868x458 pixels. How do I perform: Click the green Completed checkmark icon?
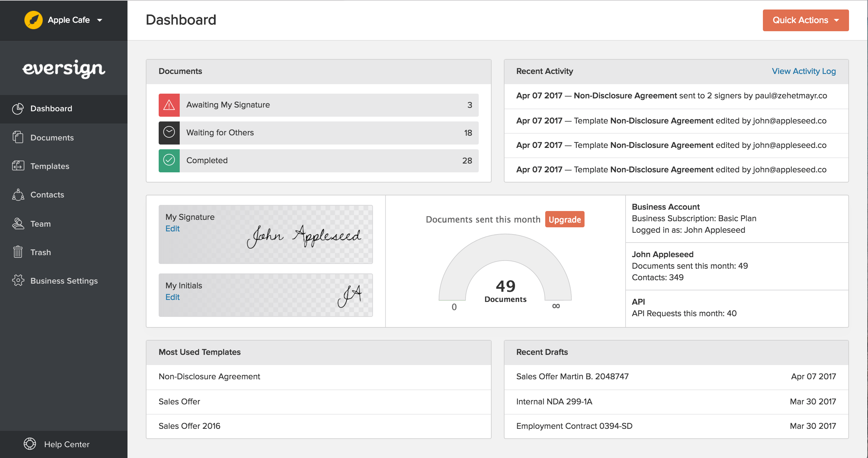pos(169,160)
